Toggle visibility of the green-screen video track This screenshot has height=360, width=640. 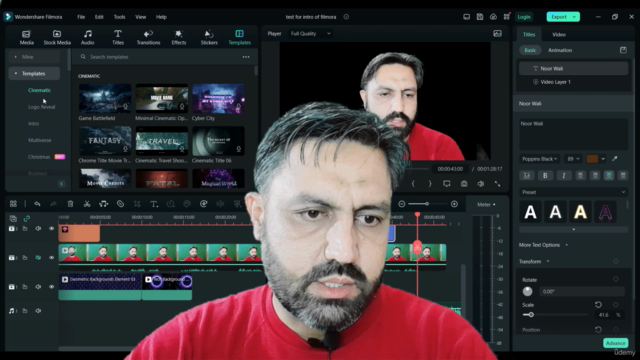(51, 258)
